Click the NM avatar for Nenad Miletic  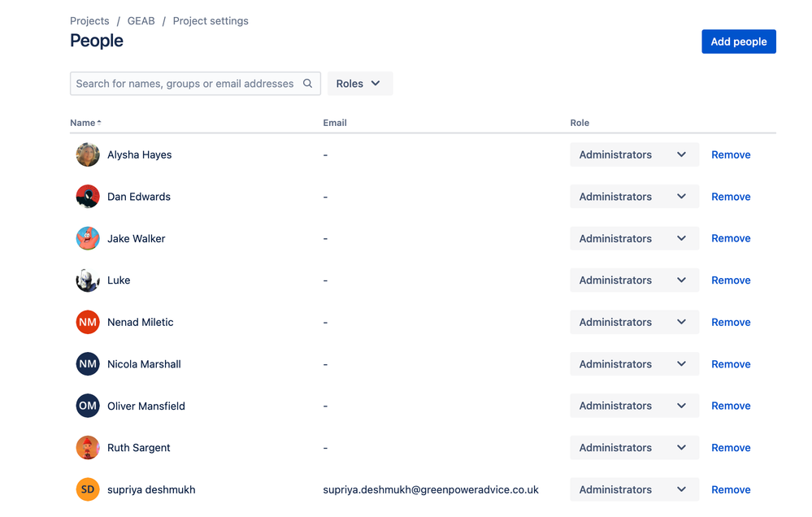(x=87, y=322)
